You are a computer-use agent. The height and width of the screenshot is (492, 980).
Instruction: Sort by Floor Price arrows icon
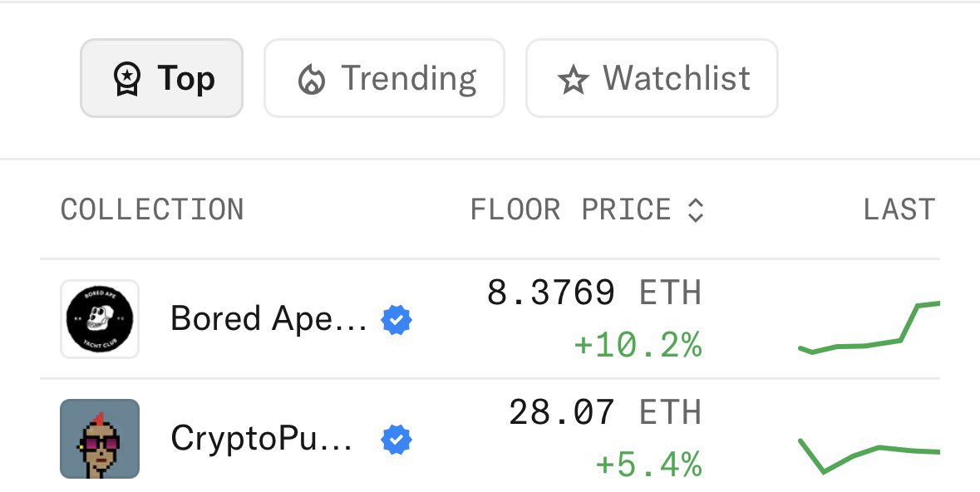696,210
